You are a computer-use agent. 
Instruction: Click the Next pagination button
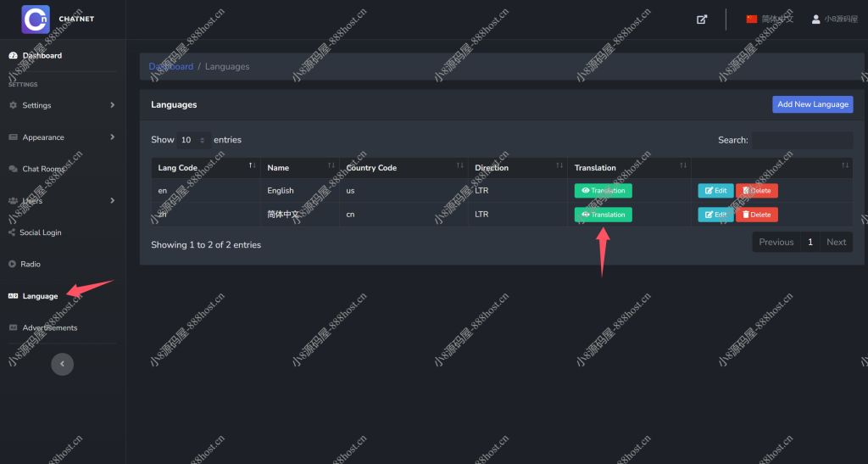point(836,242)
